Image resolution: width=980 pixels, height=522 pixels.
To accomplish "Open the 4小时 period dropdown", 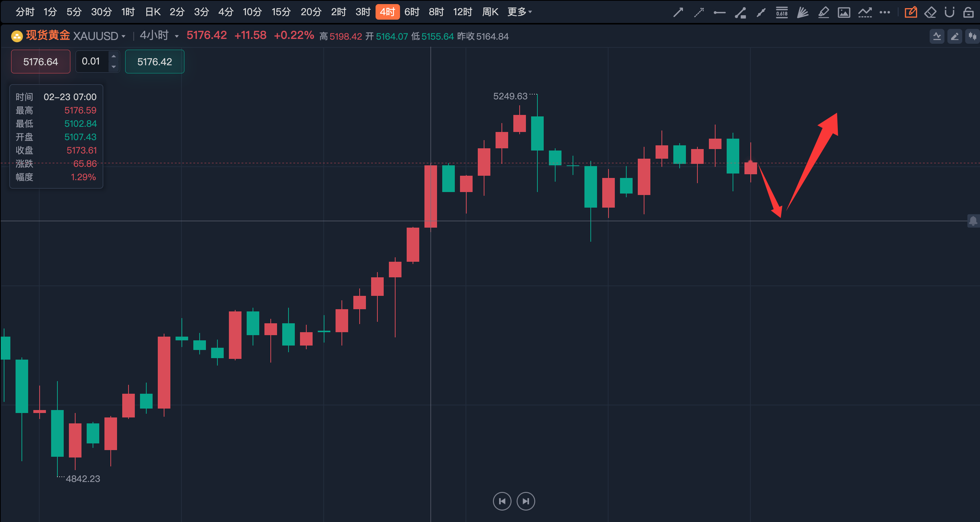I will coord(177,36).
